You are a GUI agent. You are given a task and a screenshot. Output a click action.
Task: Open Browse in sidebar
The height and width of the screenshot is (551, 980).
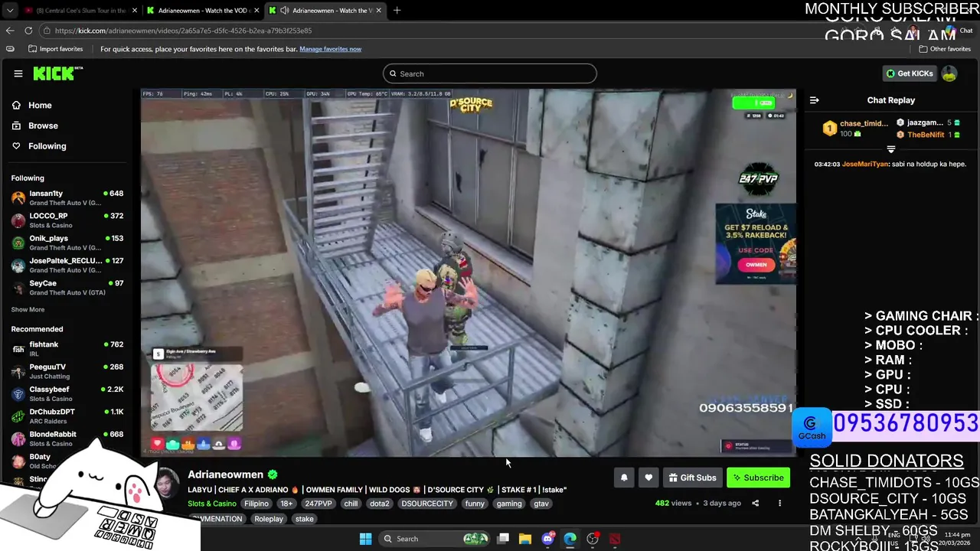pos(43,126)
